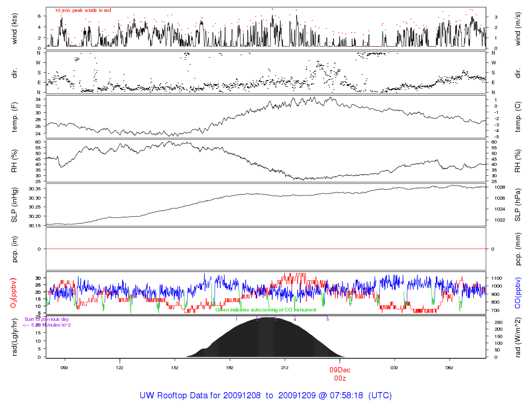The height and width of the screenshot is (416, 532).
Task: Click the '34' temperature tick value
Action: click(x=38, y=99)
